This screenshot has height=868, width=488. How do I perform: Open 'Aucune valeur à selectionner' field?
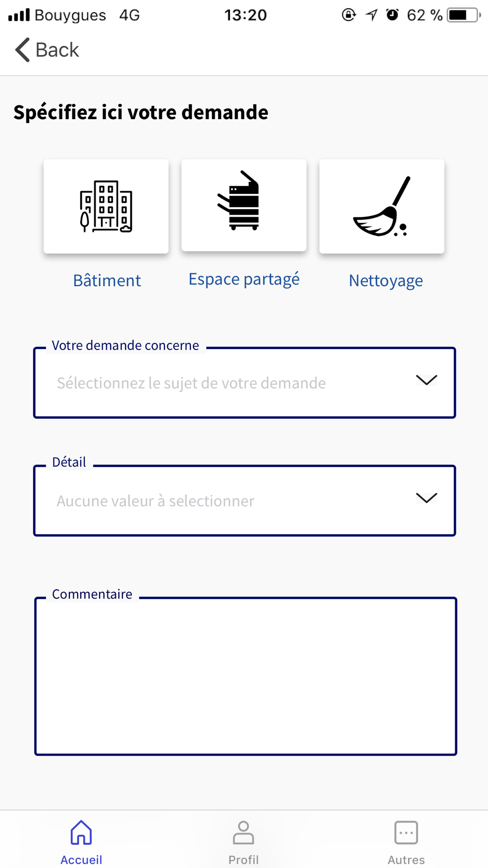244,500
